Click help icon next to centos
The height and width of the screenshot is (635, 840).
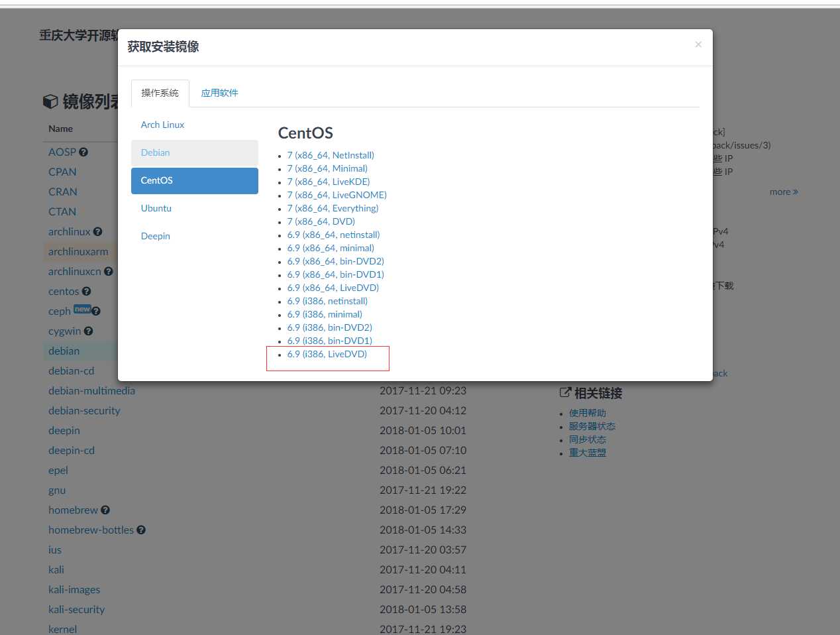(x=86, y=291)
